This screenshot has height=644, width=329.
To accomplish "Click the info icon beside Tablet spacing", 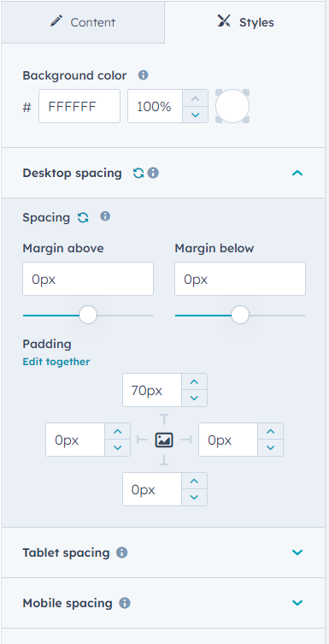I will pos(122,552).
